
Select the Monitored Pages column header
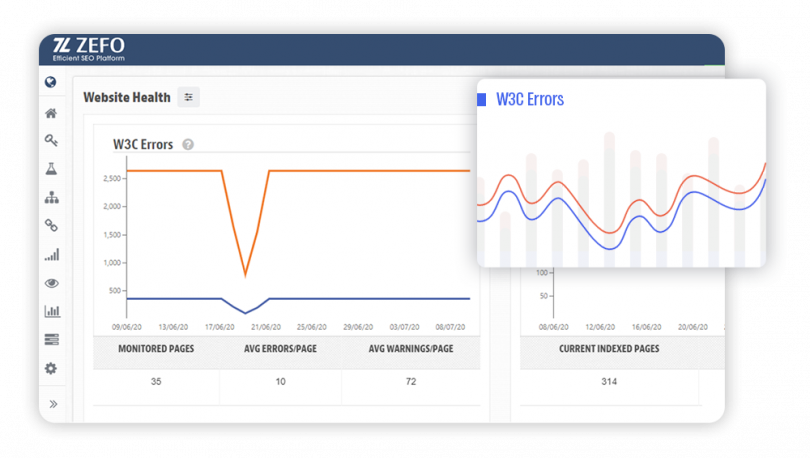tap(156, 349)
